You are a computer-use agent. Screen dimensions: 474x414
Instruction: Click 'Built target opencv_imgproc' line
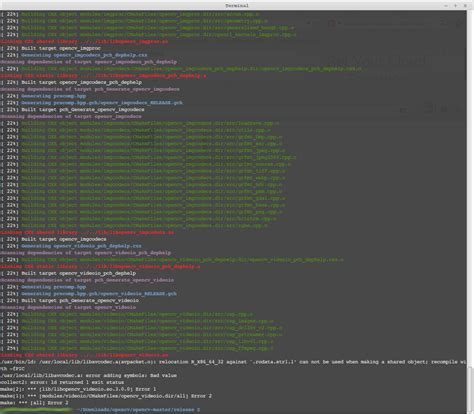point(50,48)
